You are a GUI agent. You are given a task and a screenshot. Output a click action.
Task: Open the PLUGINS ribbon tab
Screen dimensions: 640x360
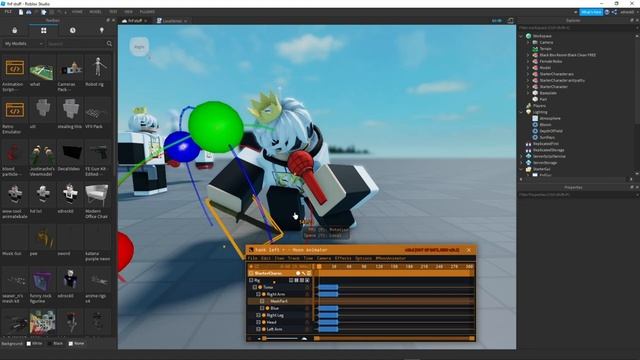click(x=147, y=12)
